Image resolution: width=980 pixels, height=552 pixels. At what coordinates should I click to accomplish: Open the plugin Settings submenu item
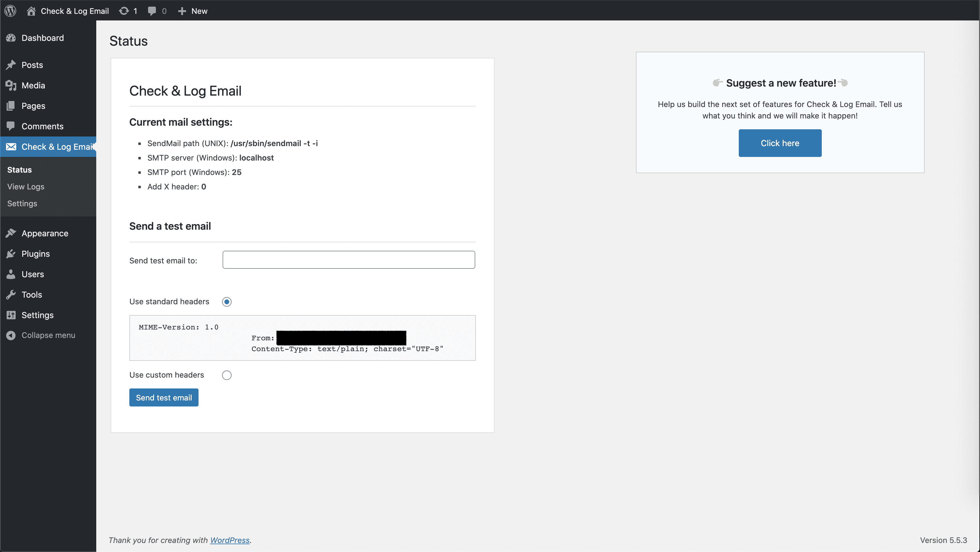(x=22, y=203)
